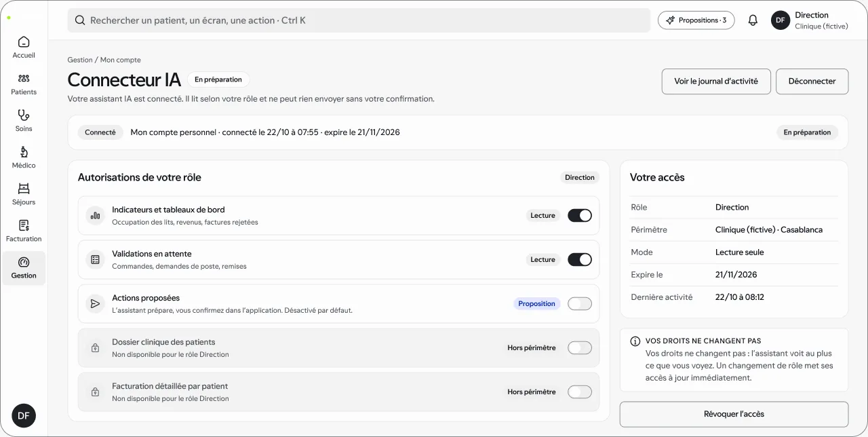Click the 22/10 à 08:12 last activity value
Viewport: 868px width, 437px height.
[x=740, y=297]
